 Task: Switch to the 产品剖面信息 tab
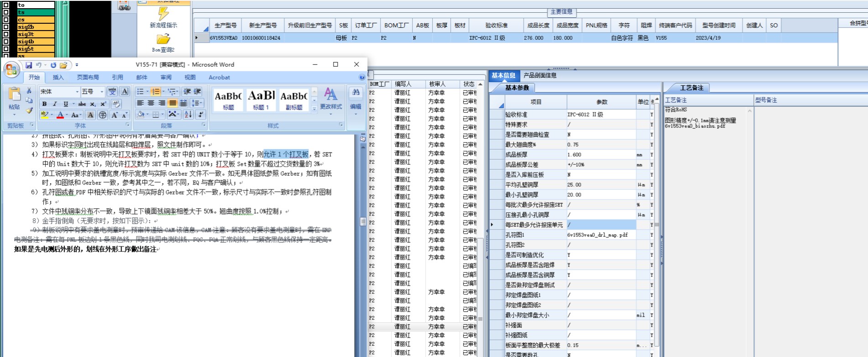(x=540, y=75)
